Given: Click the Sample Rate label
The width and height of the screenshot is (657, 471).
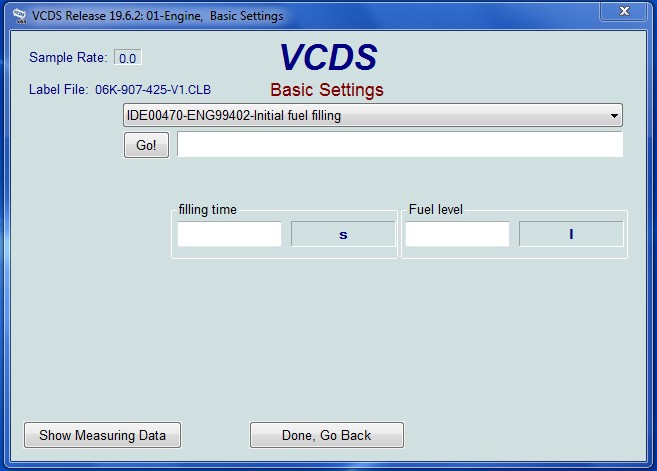Looking at the screenshot, I should (x=68, y=57).
